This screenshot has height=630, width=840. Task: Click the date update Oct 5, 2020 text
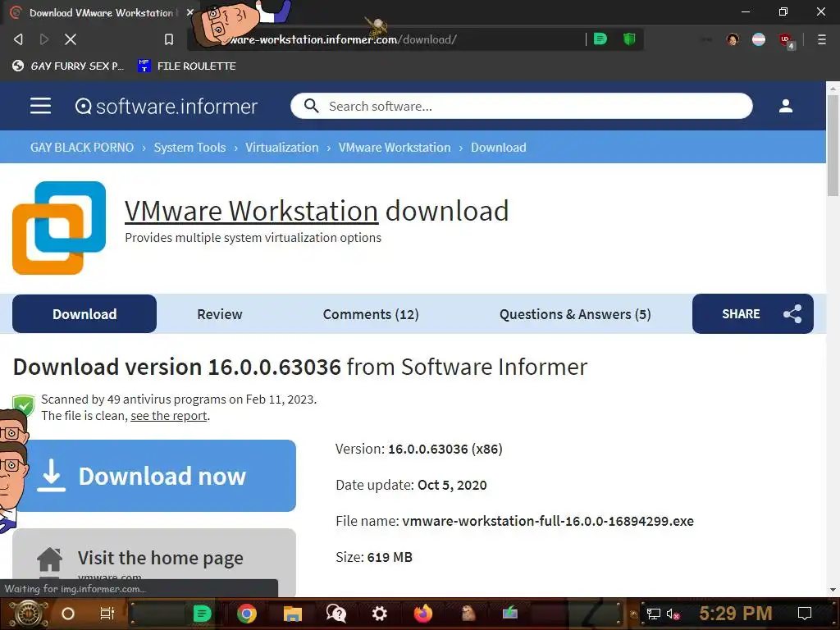(x=411, y=485)
